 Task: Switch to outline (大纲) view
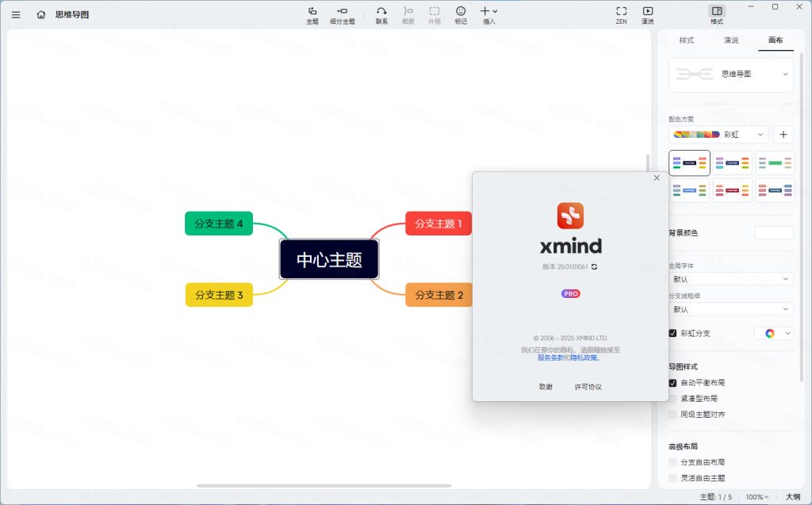tap(793, 497)
